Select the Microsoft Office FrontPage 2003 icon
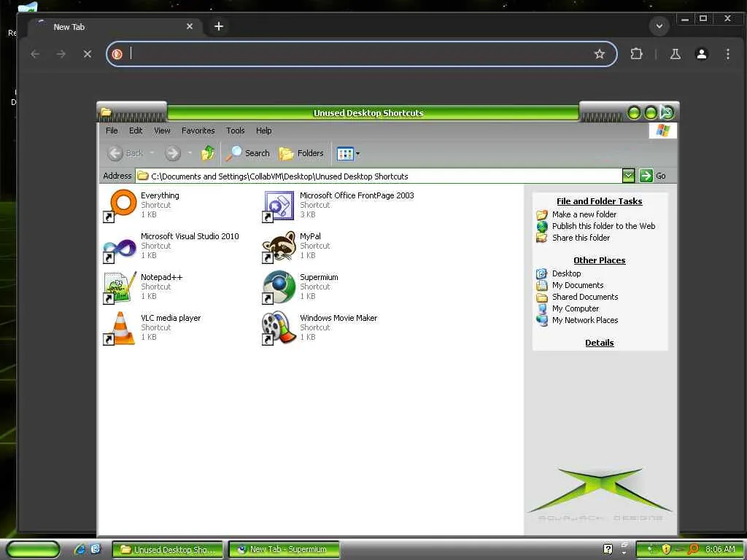 point(279,206)
